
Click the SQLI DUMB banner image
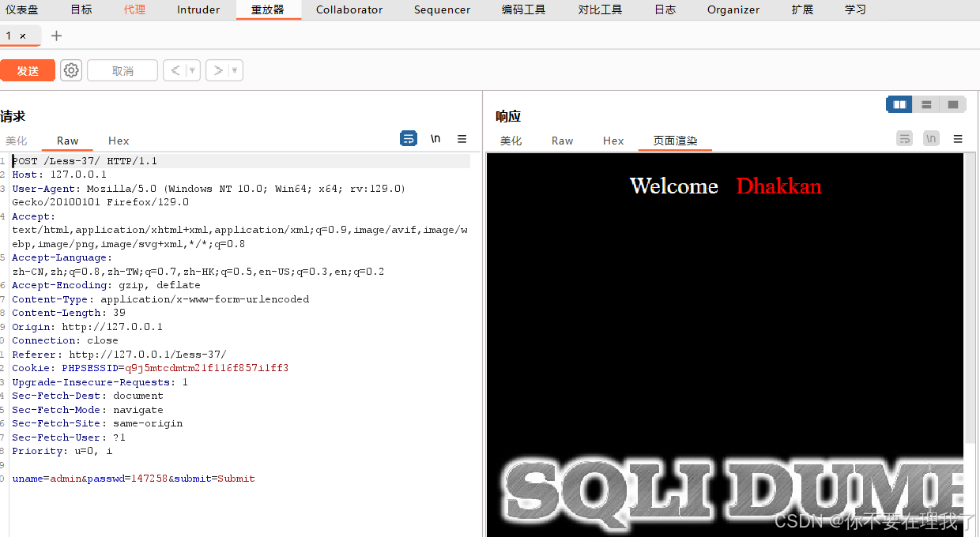(733, 494)
